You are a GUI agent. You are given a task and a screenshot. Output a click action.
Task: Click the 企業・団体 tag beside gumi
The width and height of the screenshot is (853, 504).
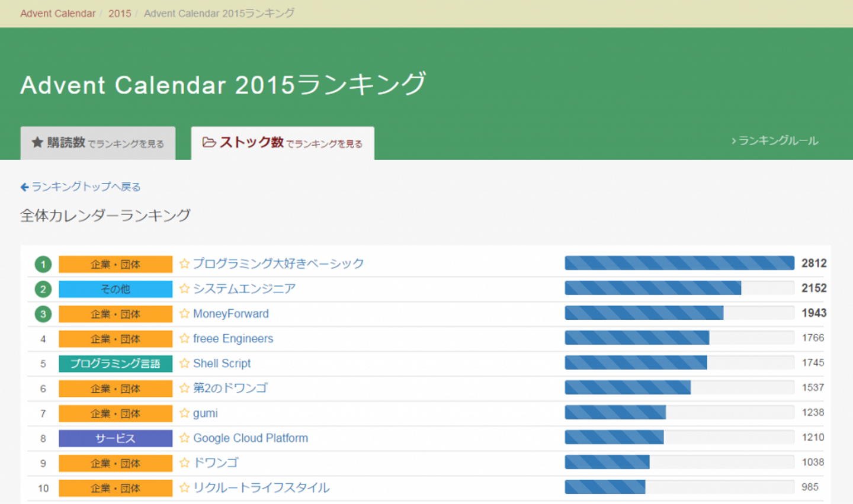click(116, 413)
